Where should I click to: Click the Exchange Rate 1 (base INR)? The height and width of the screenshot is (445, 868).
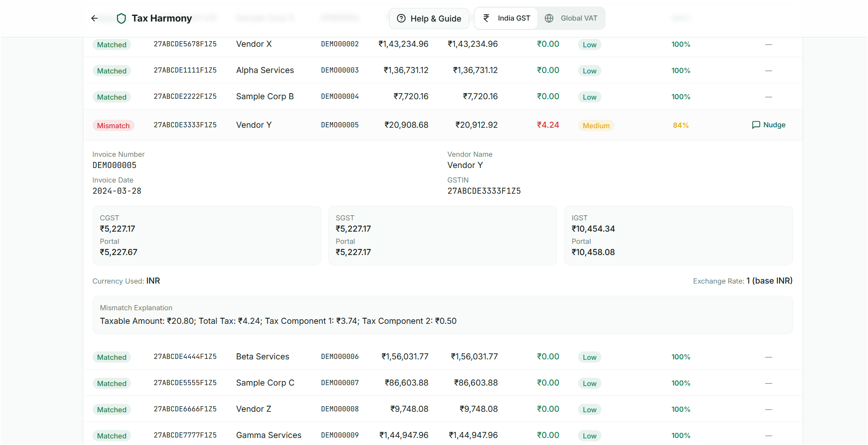click(743, 281)
